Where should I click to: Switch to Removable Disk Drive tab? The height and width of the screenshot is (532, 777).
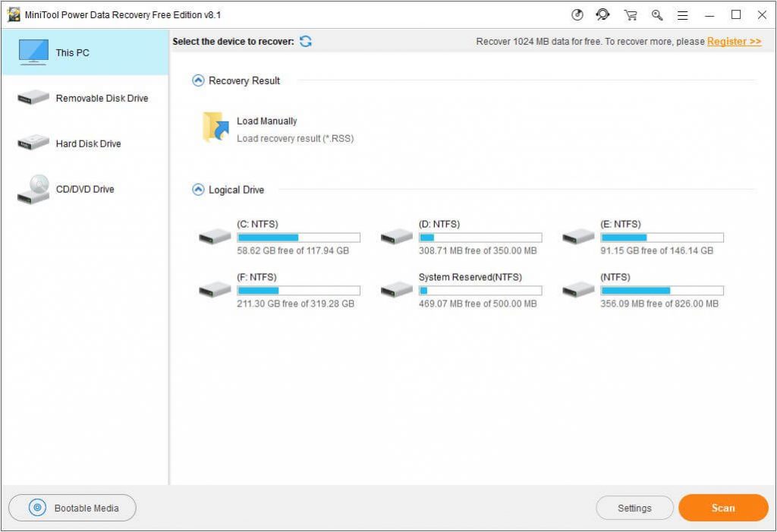tap(85, 98)
